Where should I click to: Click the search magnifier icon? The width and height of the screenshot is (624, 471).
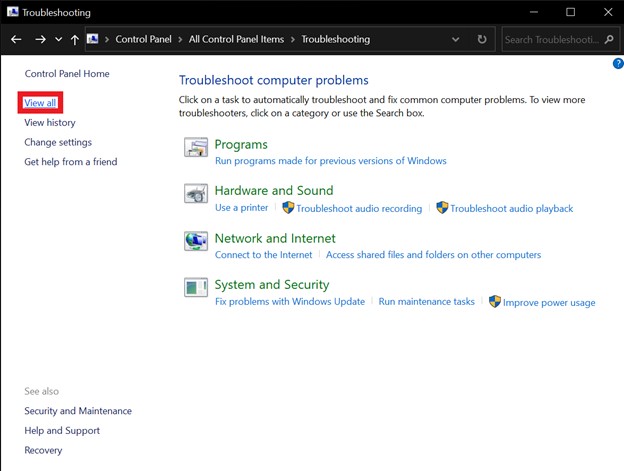point(609,39)
